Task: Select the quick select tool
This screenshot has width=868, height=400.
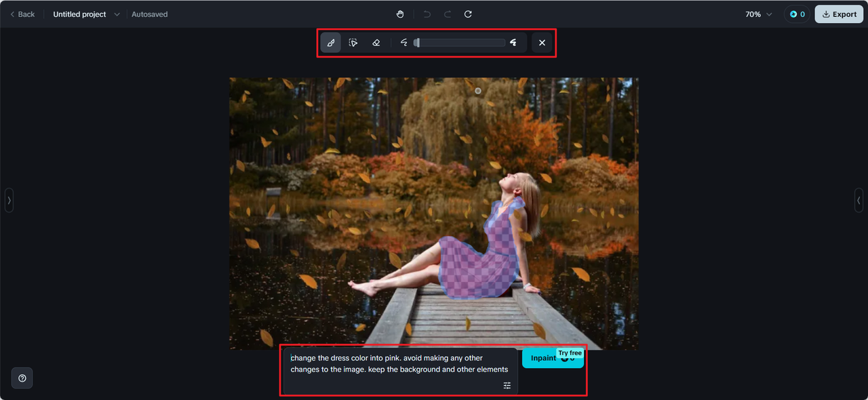Action: 353,43
